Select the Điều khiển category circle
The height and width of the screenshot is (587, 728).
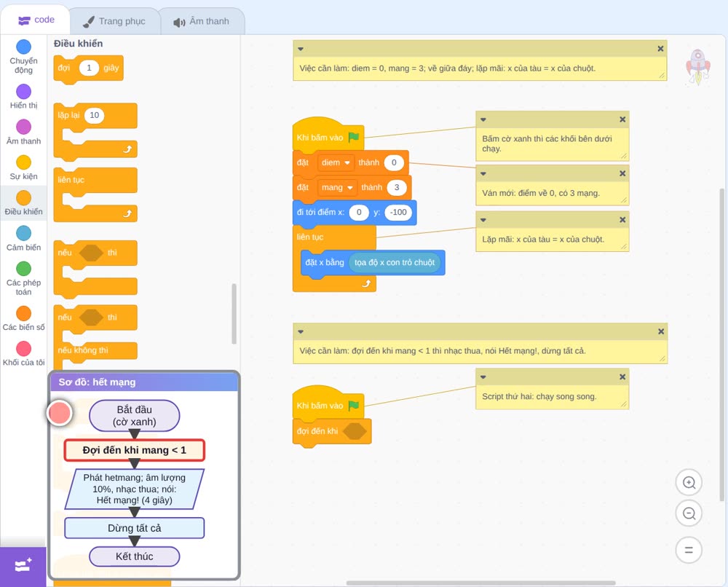(24, 198)
